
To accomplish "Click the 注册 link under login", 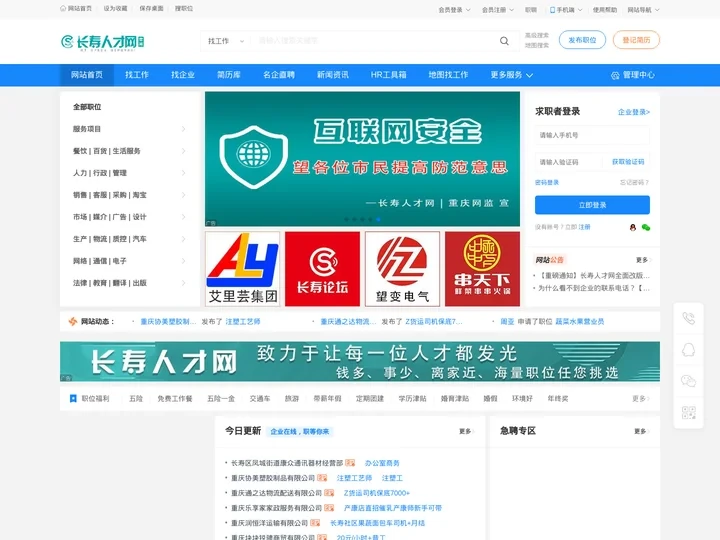I will 584,227.
